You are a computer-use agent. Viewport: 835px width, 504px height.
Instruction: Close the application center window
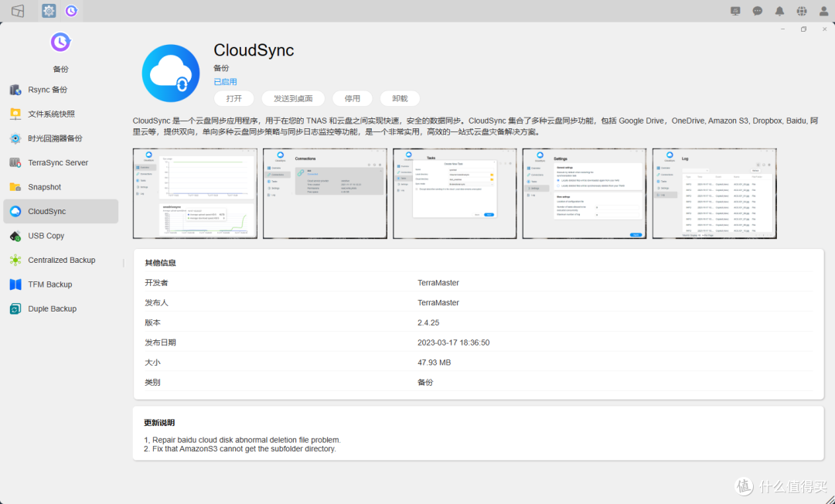tap(824, 29)
